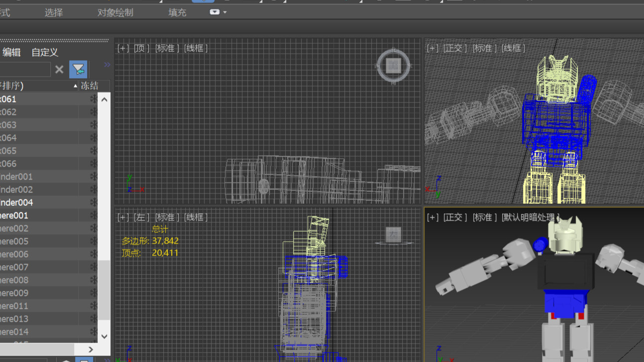
Task: Open the [+] menu in the top viewport
Action: [x=122, y=48]
